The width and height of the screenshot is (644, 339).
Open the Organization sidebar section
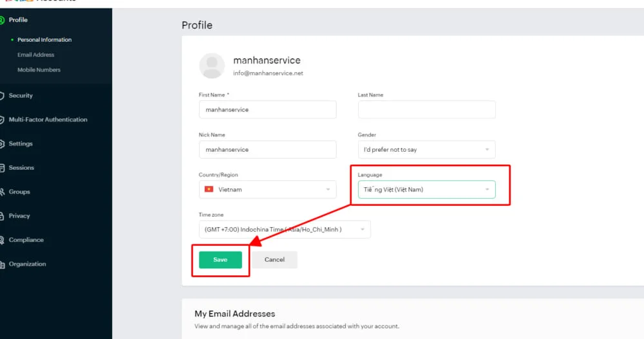tap(27, 264)
